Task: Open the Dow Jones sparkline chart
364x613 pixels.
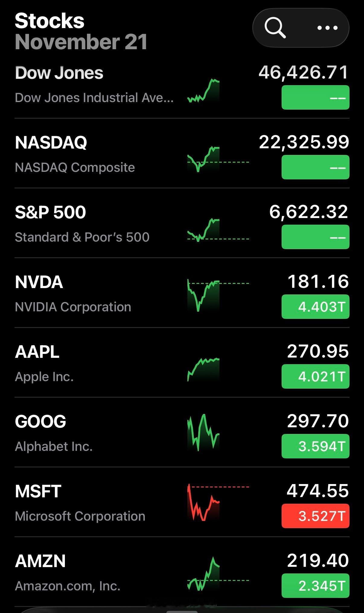Action: pos(204,90)
